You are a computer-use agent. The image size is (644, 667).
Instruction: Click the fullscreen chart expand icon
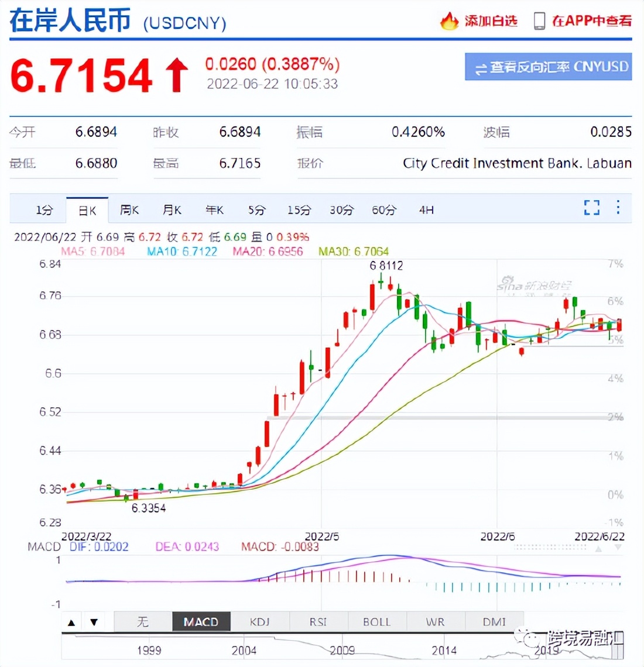(591, 208)
